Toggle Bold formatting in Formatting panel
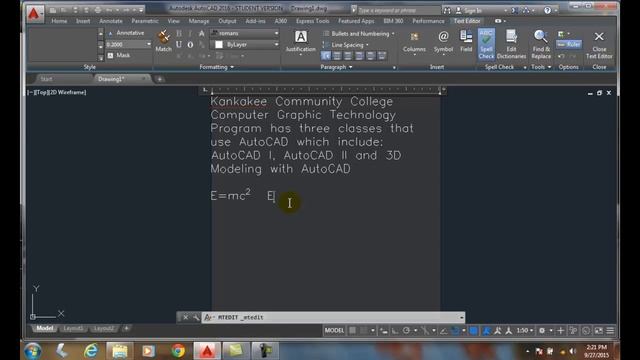Viewport: 640px width, 360px height. pyautogui.click(x=179, y=33)
